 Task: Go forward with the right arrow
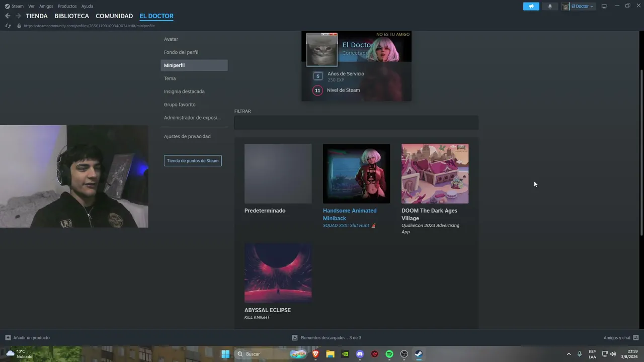(19, 16)
